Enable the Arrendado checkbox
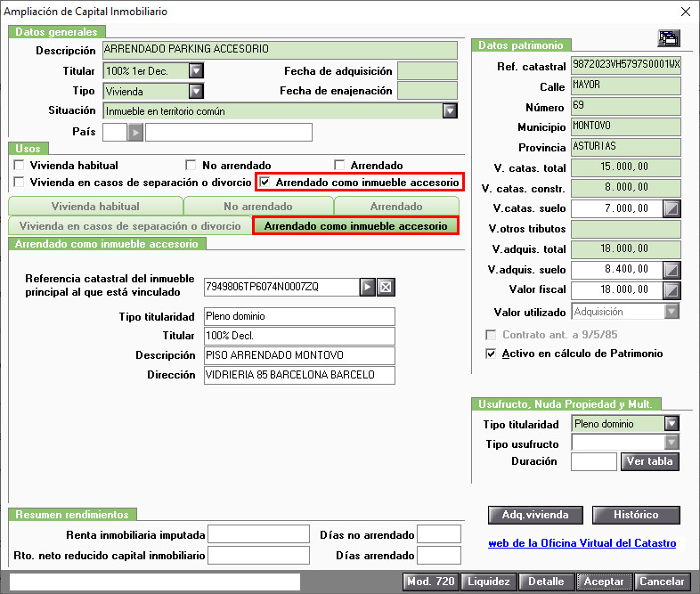This screenshot has height=594, width=700. pos(339,165)
